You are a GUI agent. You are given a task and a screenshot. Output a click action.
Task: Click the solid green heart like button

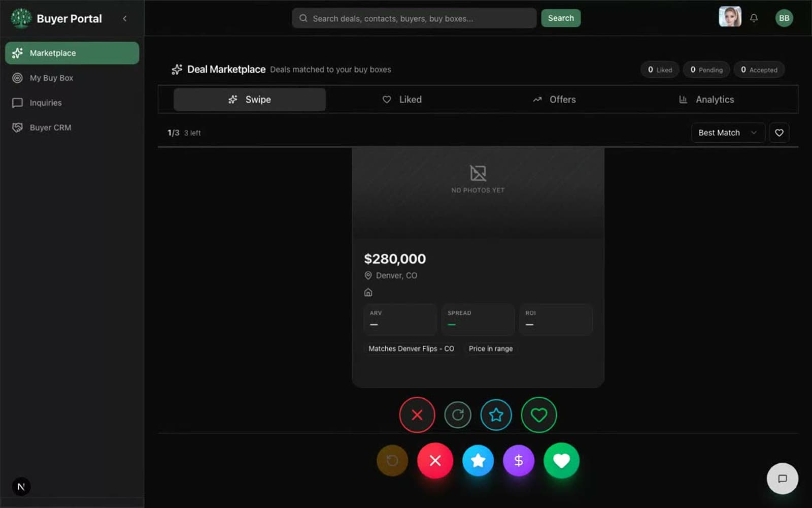tap(561, 461)
